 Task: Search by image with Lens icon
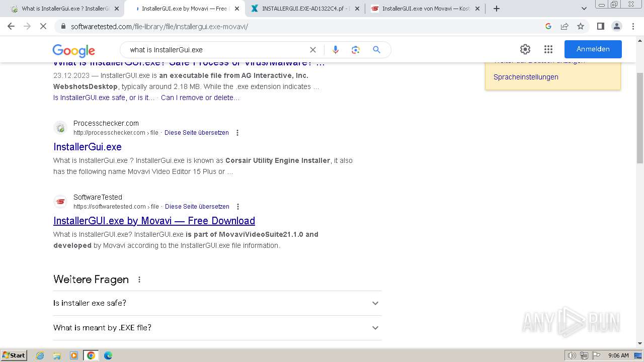[356, 50]
